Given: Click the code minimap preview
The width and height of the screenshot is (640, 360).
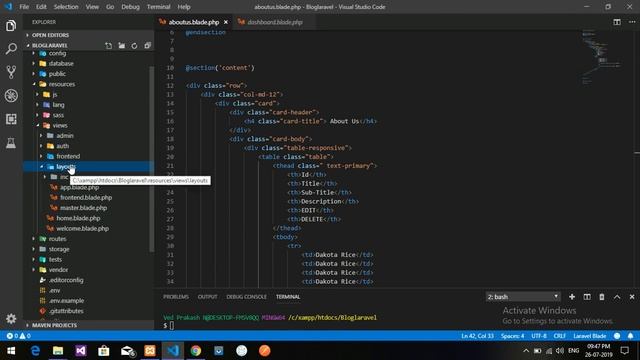Looking at the screenshot, I should tap(602, 57).
